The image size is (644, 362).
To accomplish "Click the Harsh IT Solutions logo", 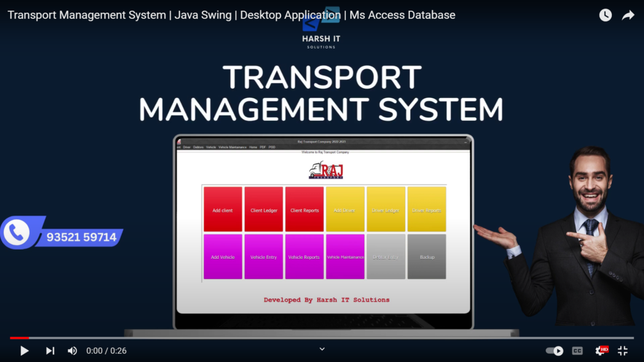I will (321, 31).
